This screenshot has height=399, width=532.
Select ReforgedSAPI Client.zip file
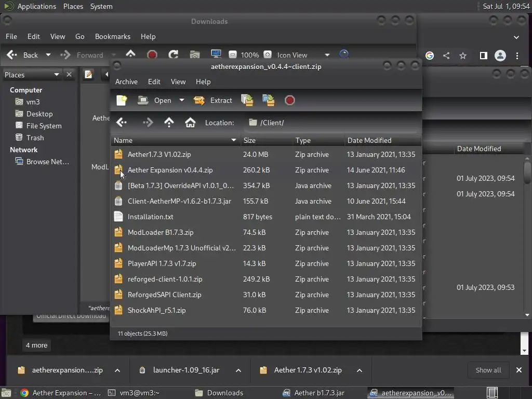coord(266,295)
